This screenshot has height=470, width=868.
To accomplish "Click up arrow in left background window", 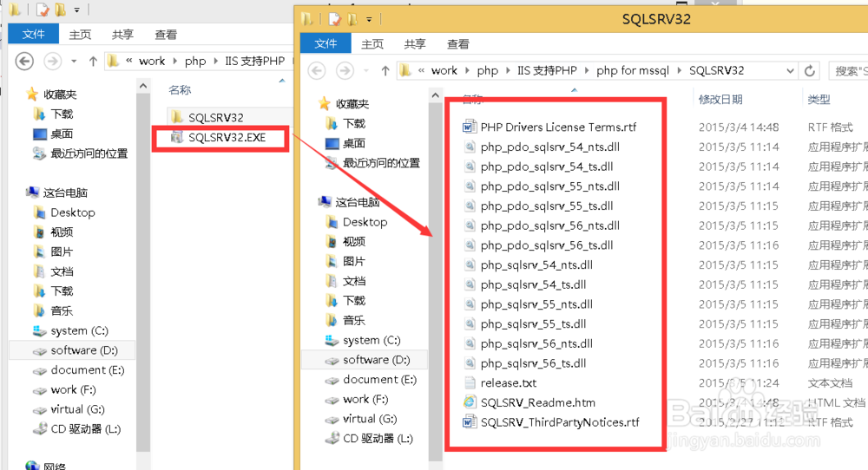I will pos(93,61).
